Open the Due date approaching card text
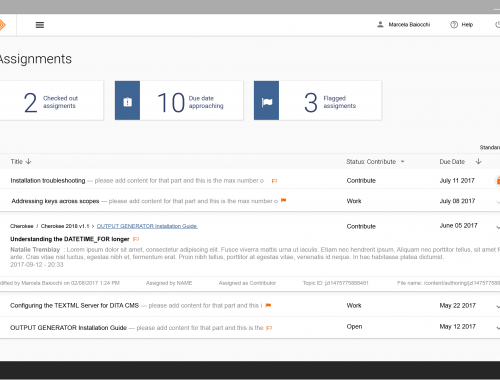This screenshot has width=500, height=380. tap(206, 102)
